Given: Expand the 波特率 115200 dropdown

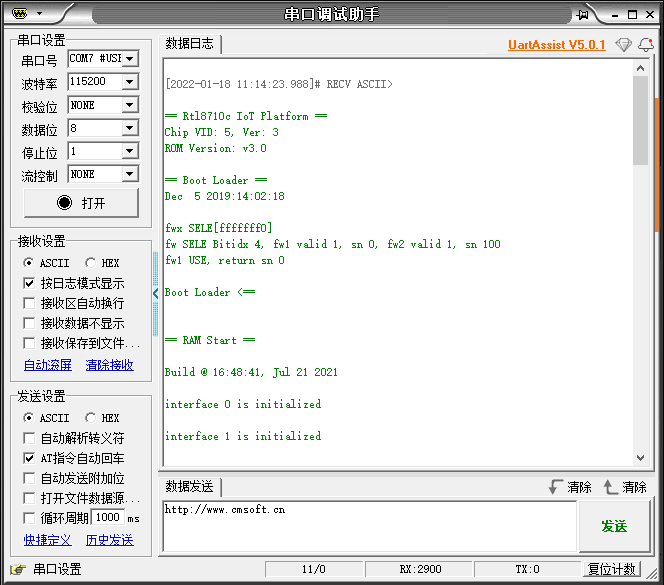Looking at the screenshot, I should [x=130, y=81].
